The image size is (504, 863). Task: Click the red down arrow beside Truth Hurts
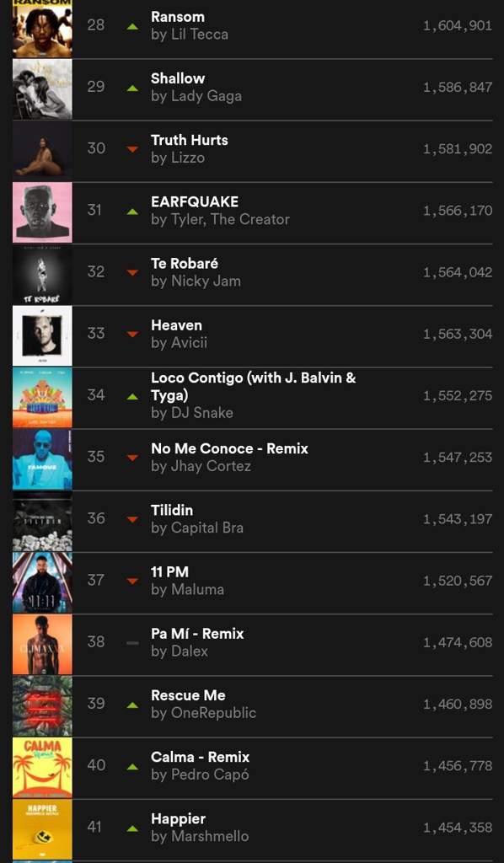click(132, 149)
